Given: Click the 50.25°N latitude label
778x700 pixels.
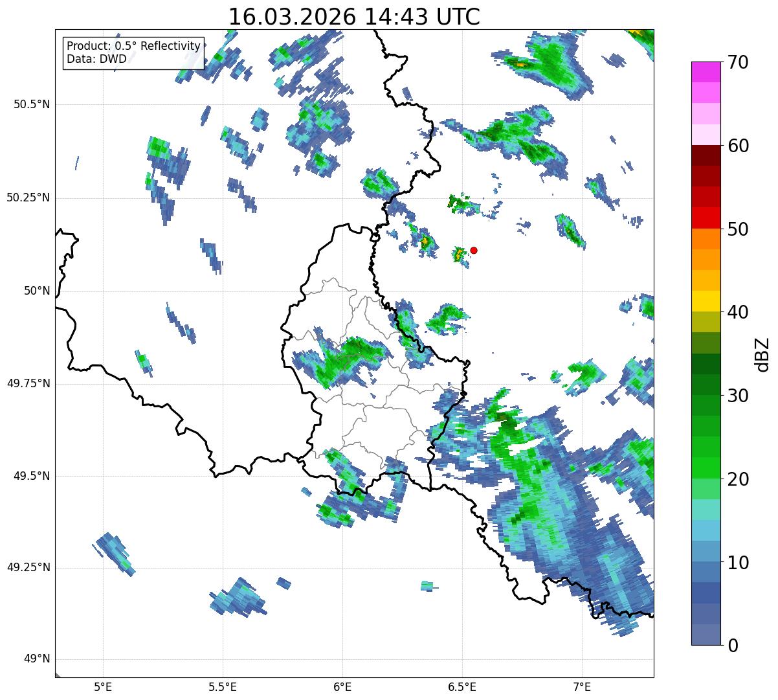Looking at the screenshot, I should click(x=28, y=198).
